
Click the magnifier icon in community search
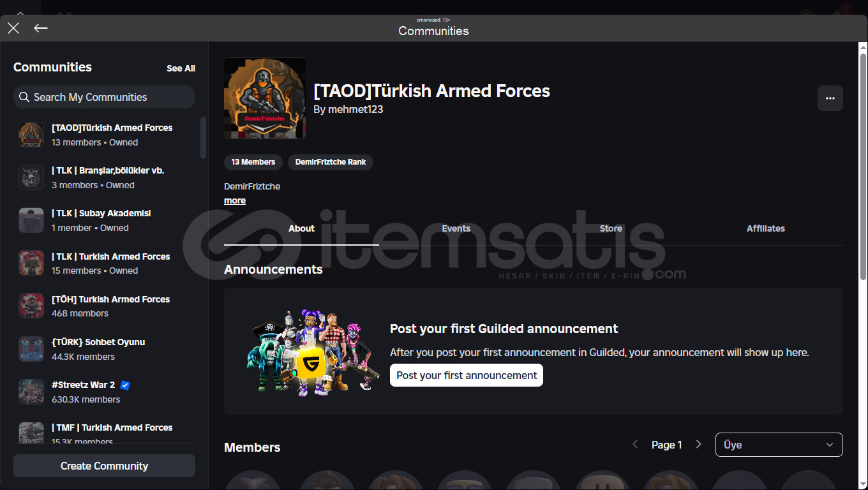(24, 97)
